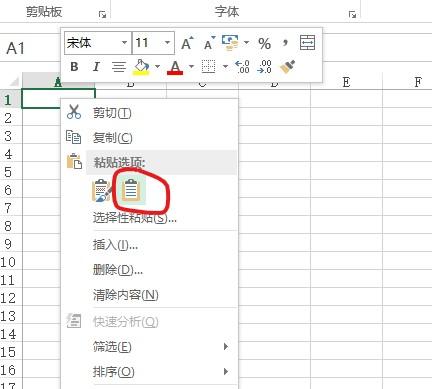
Task: Click the copy pages icon
Action: pyautogui.click(x=73, y=137)
